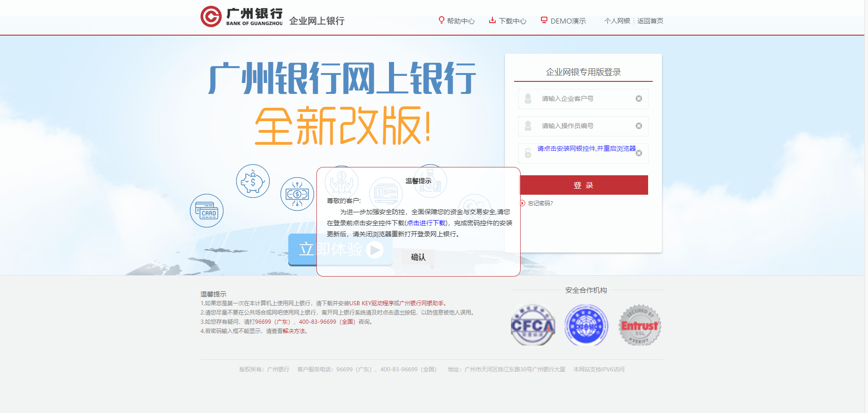Focus the 请输入企业客户号 input field
The width and height of the screenshot is (868, 413).
click(583, 99)
